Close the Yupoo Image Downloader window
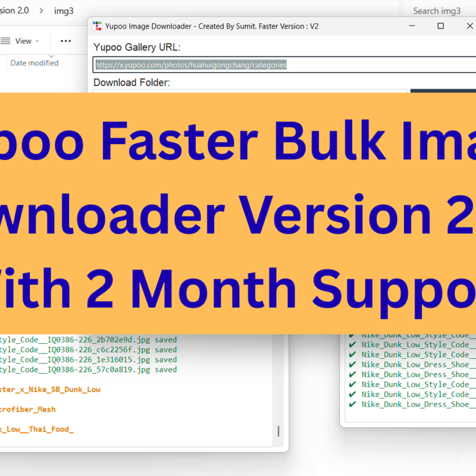Viewport: 476px width, 476px height. [x=469, y=26]
